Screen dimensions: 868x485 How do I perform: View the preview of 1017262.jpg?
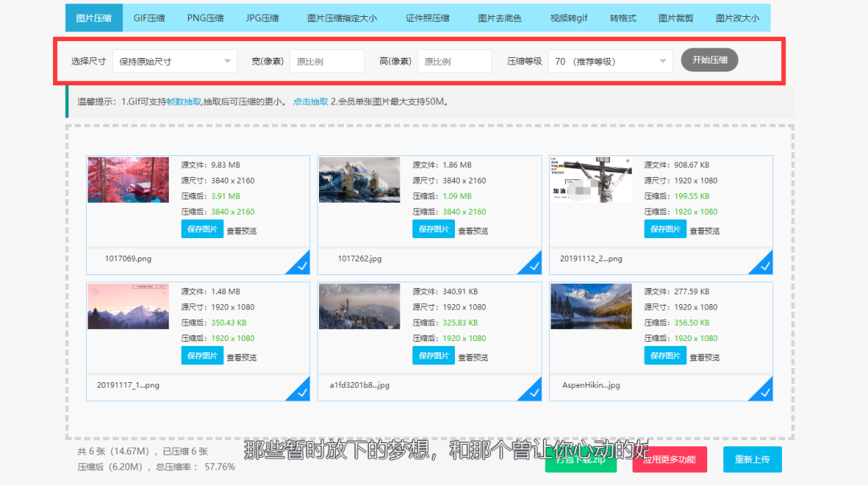click(473, 231)
